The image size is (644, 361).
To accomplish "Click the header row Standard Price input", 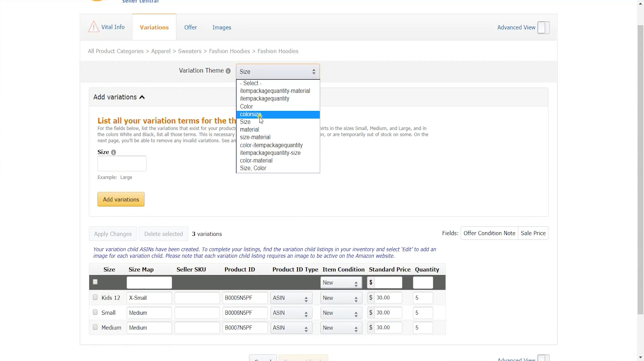I will click(388, 283).
